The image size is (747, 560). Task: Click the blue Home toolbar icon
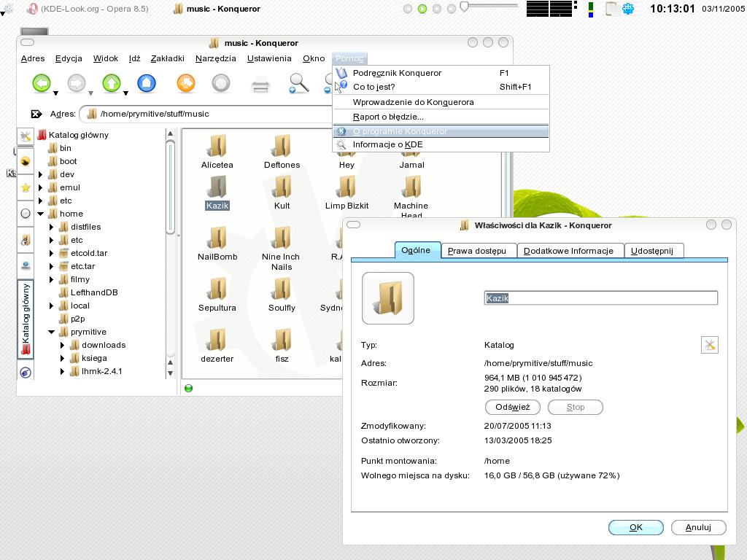(147, 83)
